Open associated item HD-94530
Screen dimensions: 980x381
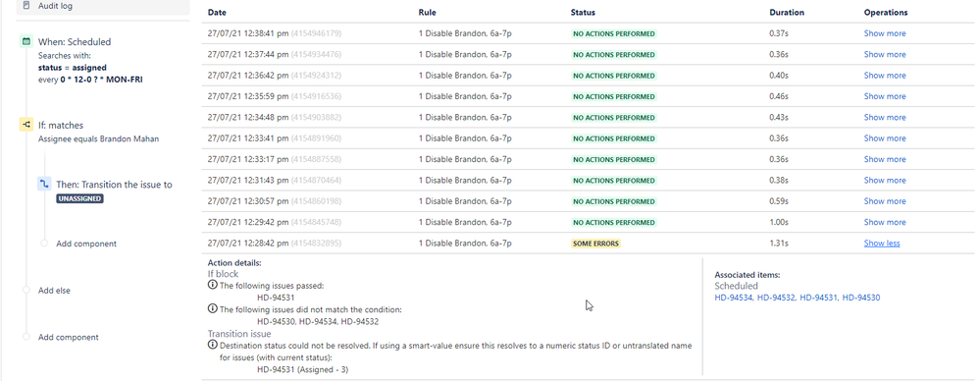[861, 298]
